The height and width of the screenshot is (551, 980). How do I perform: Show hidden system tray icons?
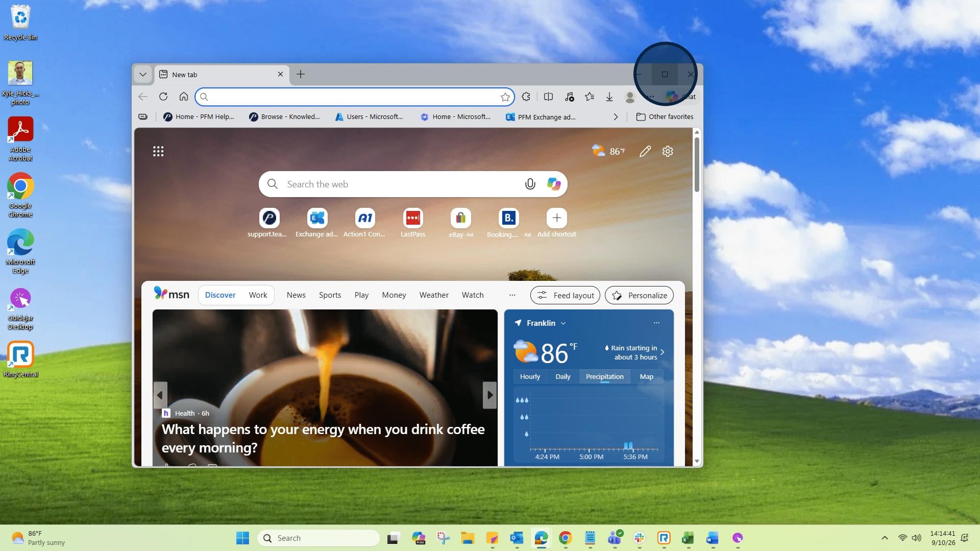click(885, 538)
